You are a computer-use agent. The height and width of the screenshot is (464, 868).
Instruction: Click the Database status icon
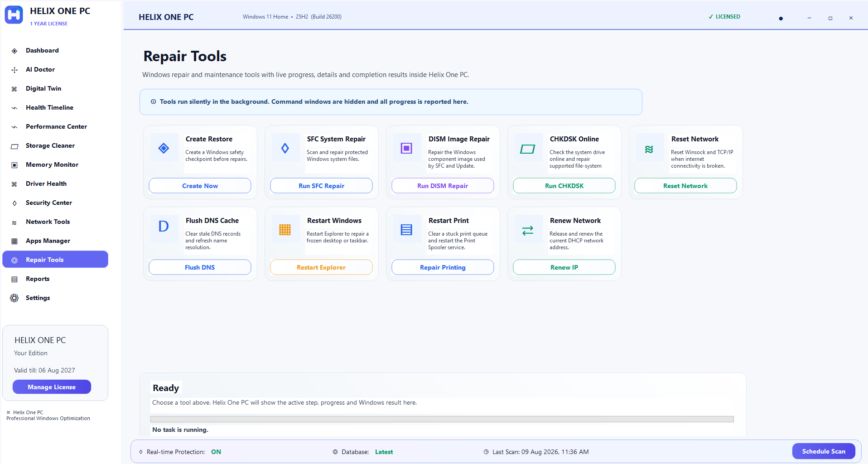point(335,452)
